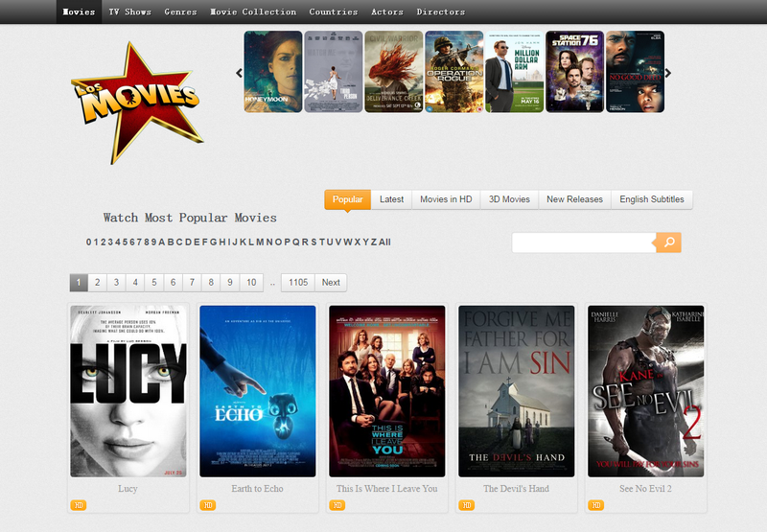Open the Lucy movie poster
This screenshot has height=532, width=767.
click(128, 391)
